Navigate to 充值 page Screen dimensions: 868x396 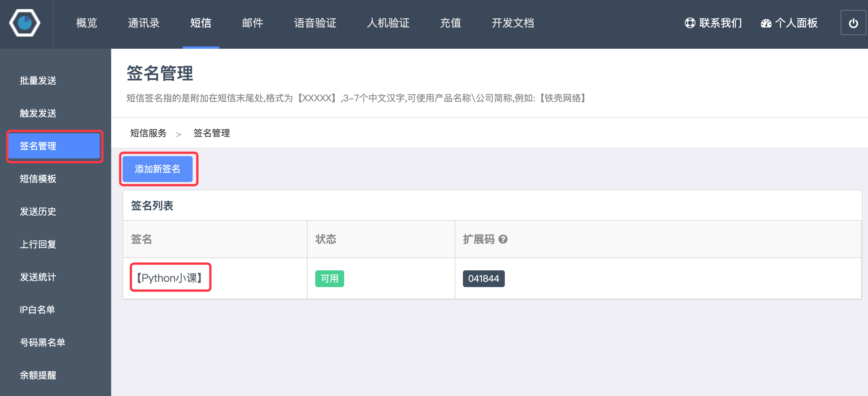[450, 23]
